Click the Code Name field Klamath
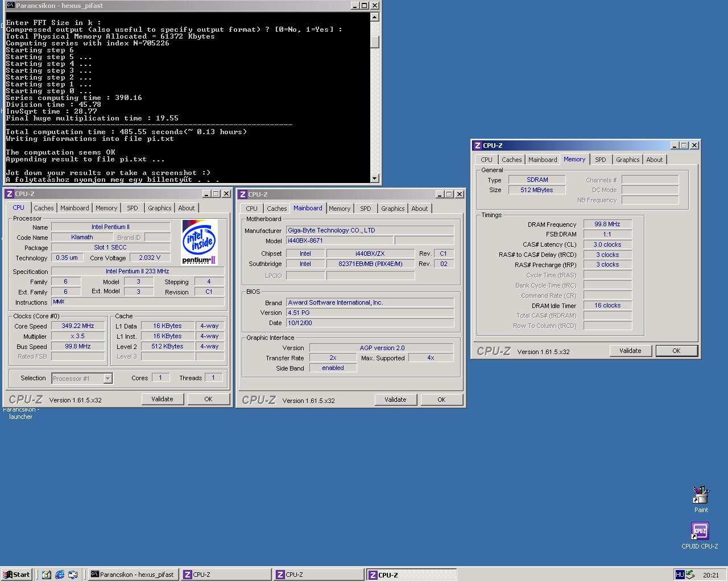Image resolution: width=728 pixels, height=582 pixels. click(82, 237)
